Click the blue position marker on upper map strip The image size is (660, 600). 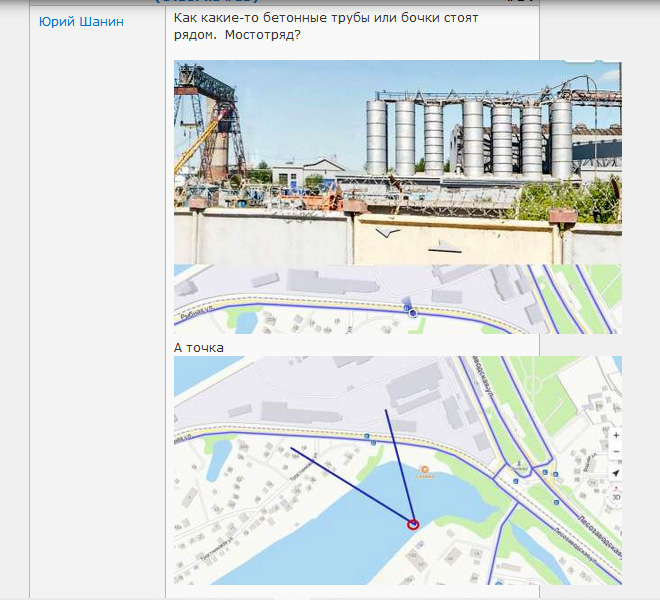[412, 313]
